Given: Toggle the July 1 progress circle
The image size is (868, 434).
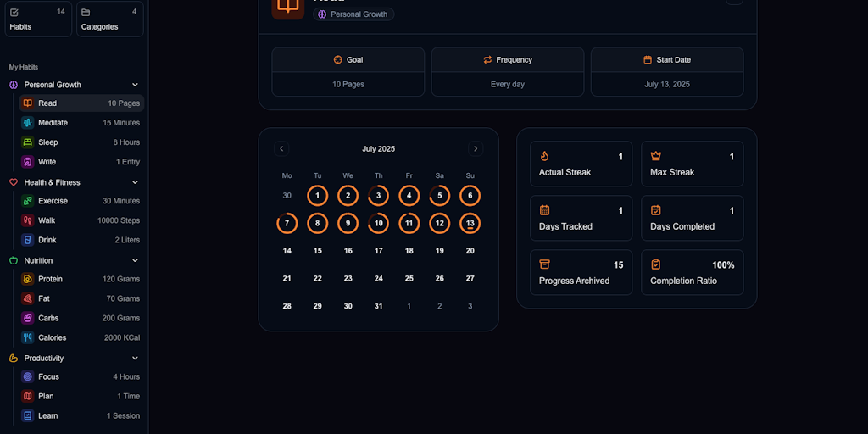Looking at the screenshot, I should pos(317,196).
